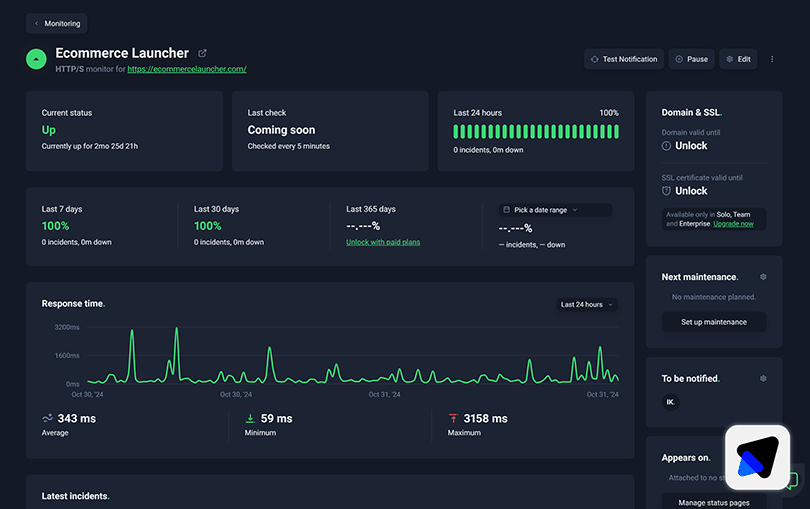The image size is (810, 509).
Task: Click the Coming soon last check text
Action: 281,130
